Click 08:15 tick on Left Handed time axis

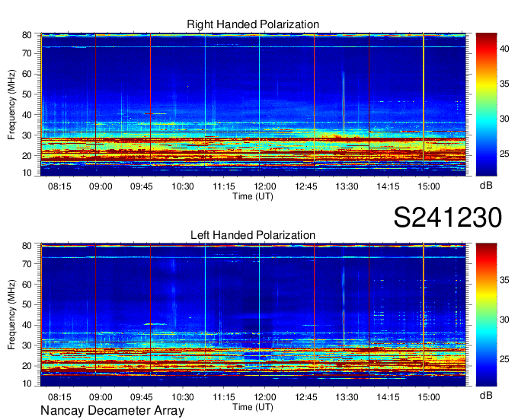click(59, 397)
